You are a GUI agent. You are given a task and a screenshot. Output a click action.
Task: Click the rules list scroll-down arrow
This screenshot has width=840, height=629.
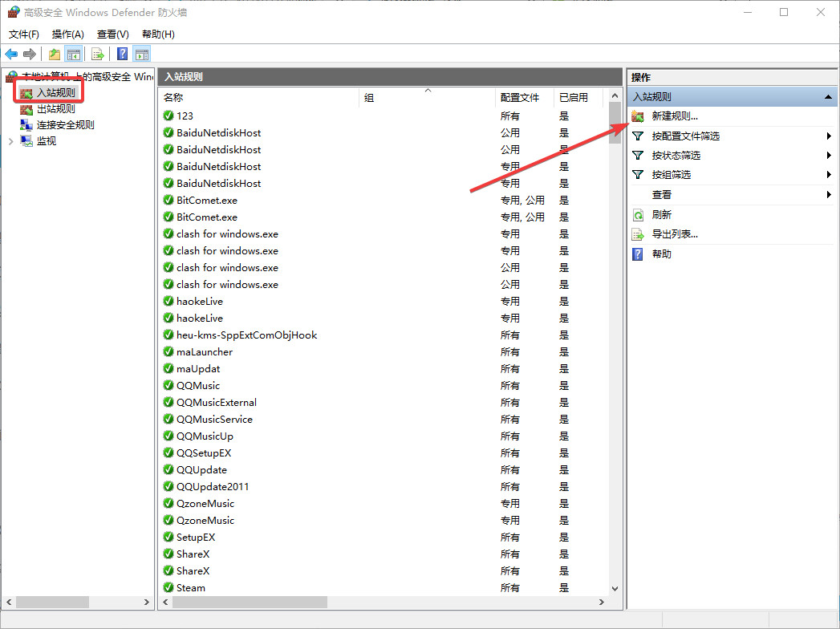coord(615,588)
